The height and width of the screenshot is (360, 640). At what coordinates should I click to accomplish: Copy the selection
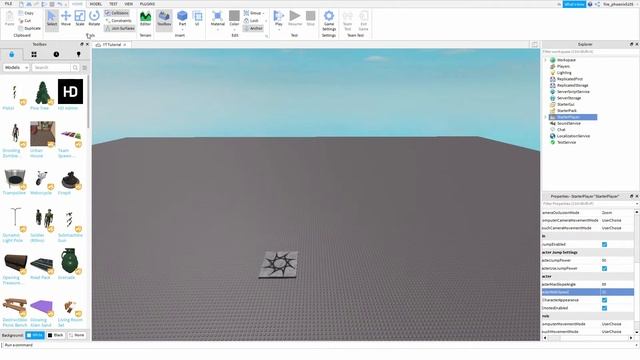[26, 13]
